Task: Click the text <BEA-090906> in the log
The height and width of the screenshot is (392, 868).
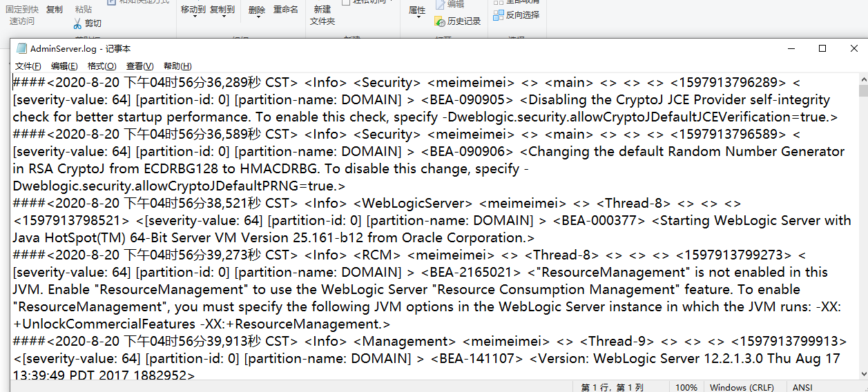Action: point(467,151)
